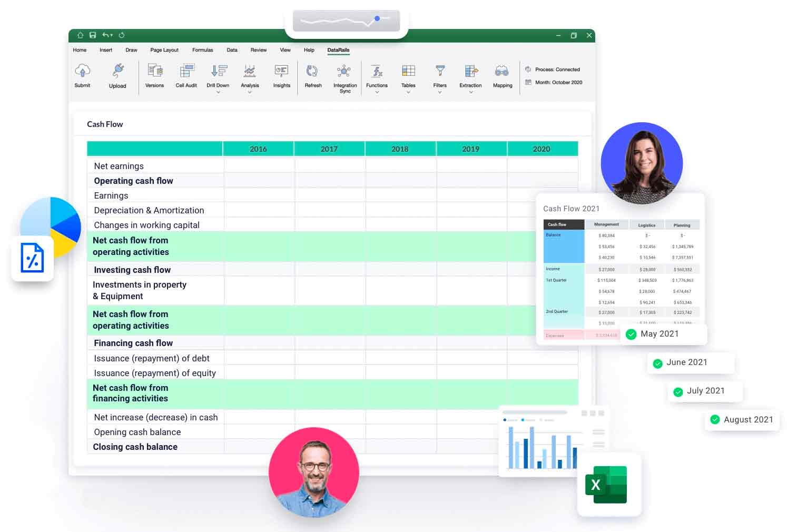This screenshot has height=532, width=787.
Task: Open the Formulas tab
Action: [x=203, y=50]
